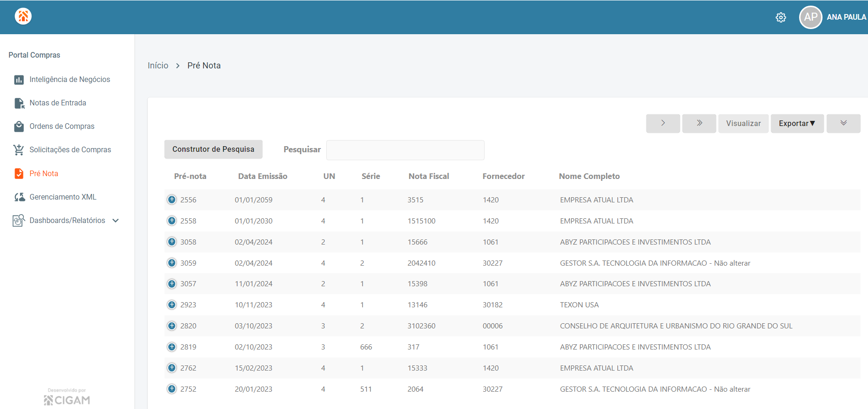Focus the Pesquisar search field
The height and width of the screenshot is (409, 868).
(405, 150)
